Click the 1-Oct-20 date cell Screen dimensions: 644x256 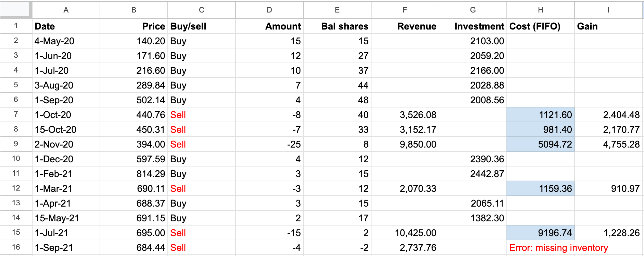click(66, 115)
